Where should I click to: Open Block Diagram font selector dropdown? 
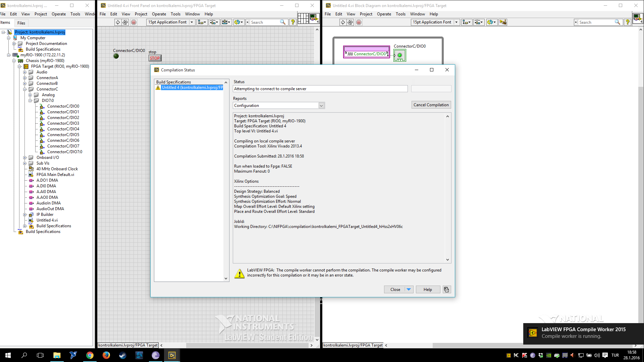pyautogui.click(x=457, y=22)
